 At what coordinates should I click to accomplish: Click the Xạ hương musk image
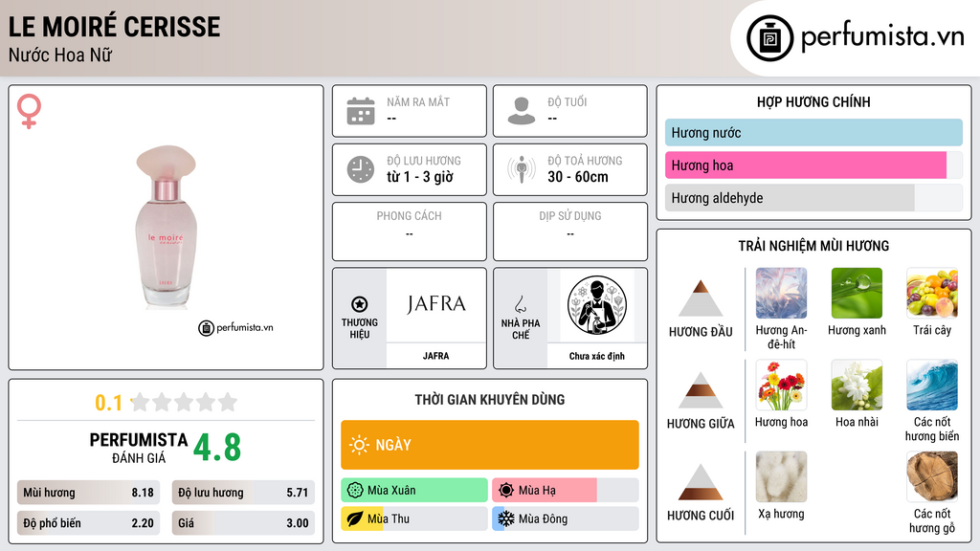click(x=781, y=477)
